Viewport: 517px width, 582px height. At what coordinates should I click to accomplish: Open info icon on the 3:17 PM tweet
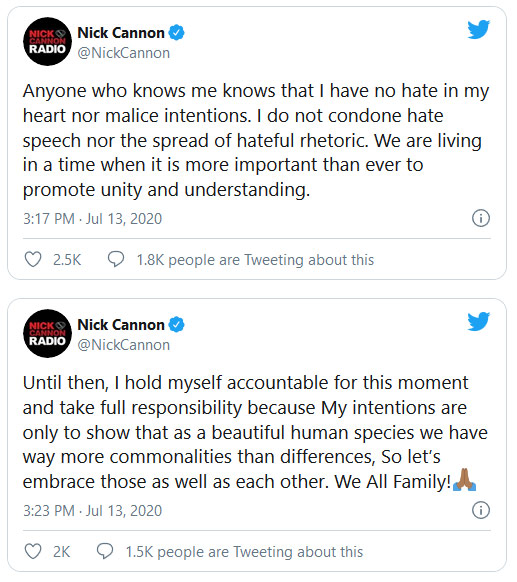click(x=481, y=218)
